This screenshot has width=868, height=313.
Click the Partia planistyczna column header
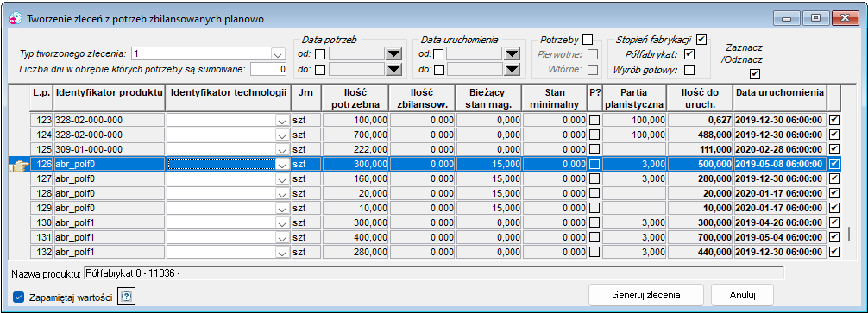[x=634, y=97]
